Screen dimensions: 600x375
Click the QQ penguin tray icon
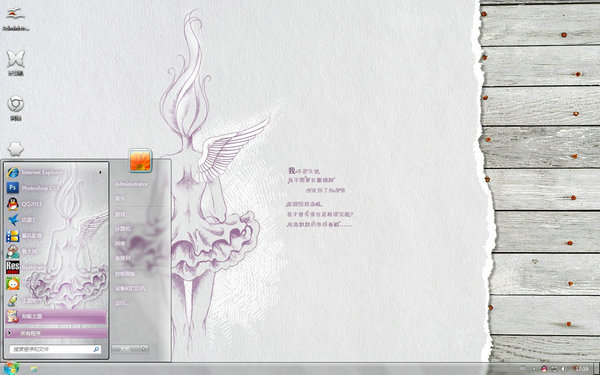pyautogui.click(x=544, y=369)
